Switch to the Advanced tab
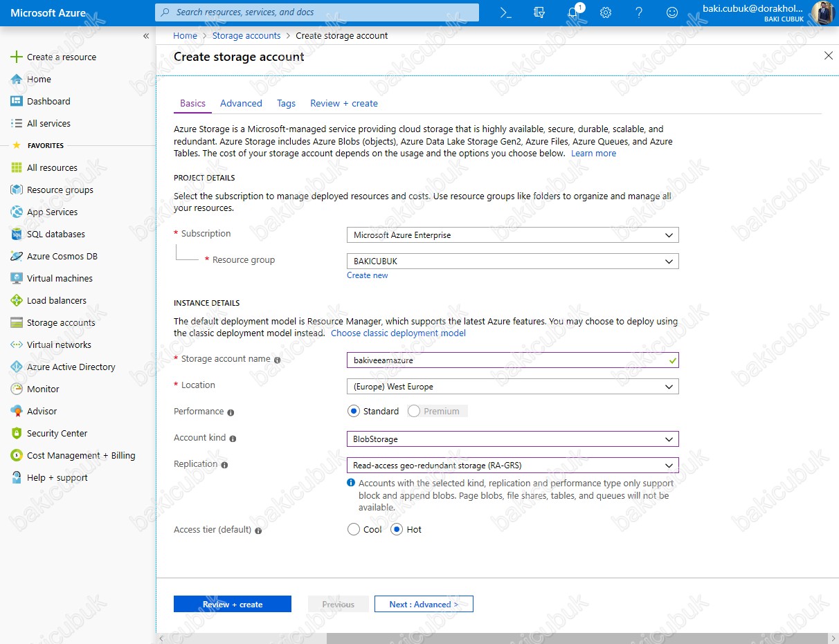This screenshot has width=839, height=644. coord(241,104)
